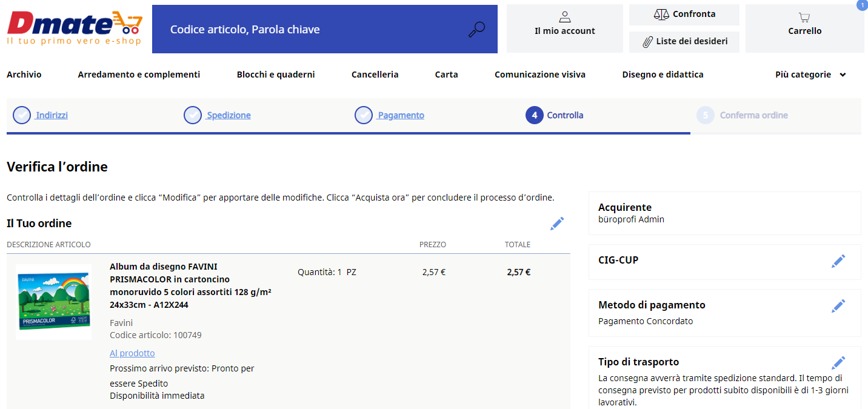
Task: Click the account person icon
Action: tap(565, 17)
